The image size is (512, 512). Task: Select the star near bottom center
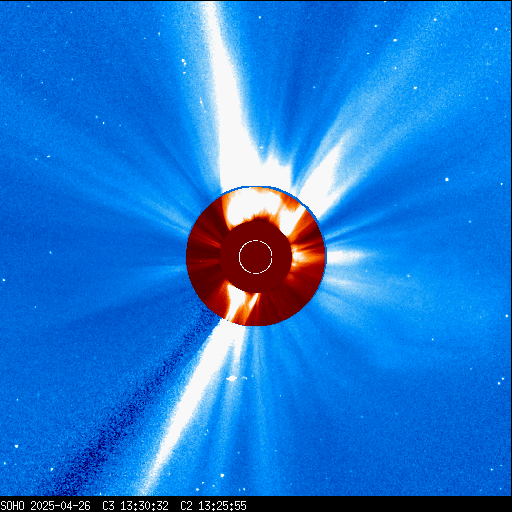(222, 475)
